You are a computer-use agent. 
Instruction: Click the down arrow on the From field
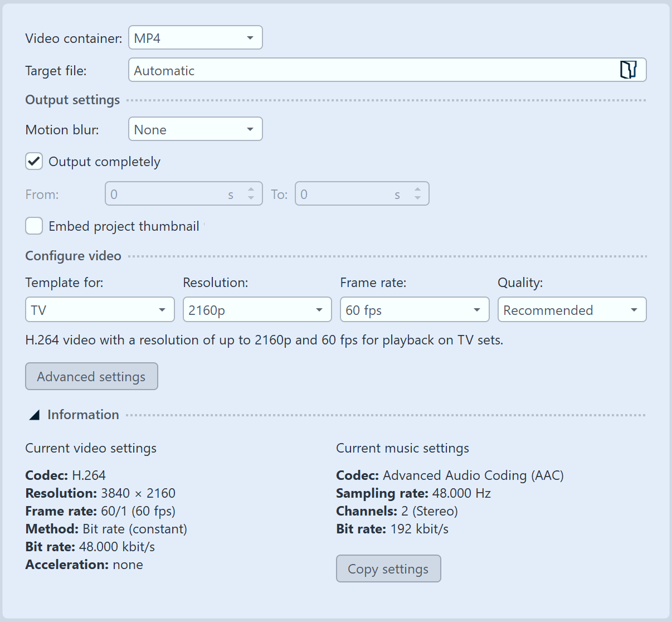252,198
